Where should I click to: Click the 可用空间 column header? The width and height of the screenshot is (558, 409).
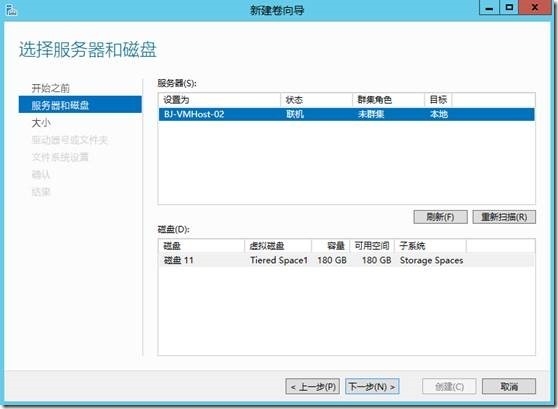tap(372, 246)
